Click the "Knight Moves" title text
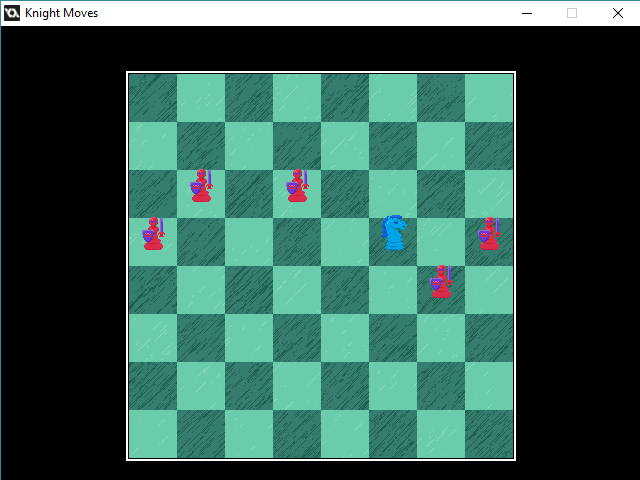 point(61,13)
